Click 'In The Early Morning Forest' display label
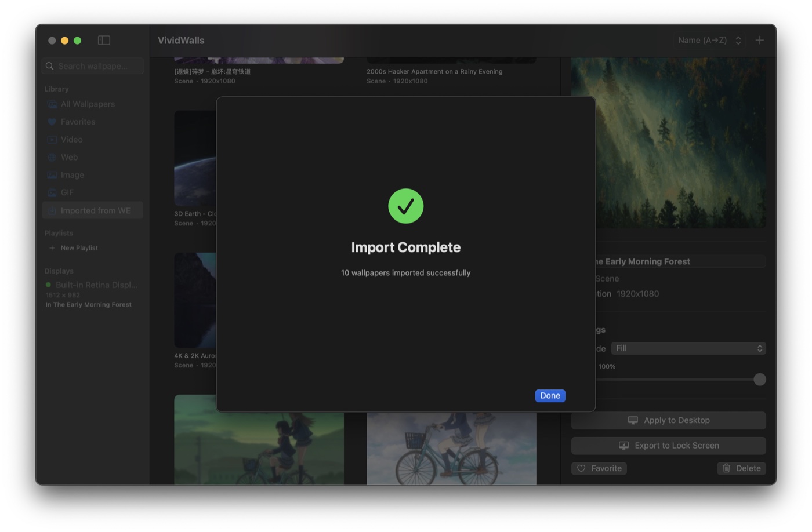The height and width of the screenshot is (532, 812). (89, 305)
